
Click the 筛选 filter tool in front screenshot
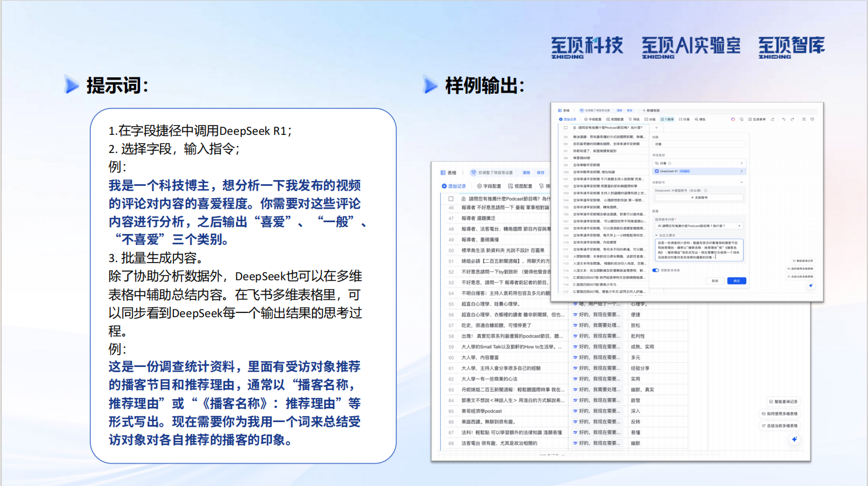[634, 119]
